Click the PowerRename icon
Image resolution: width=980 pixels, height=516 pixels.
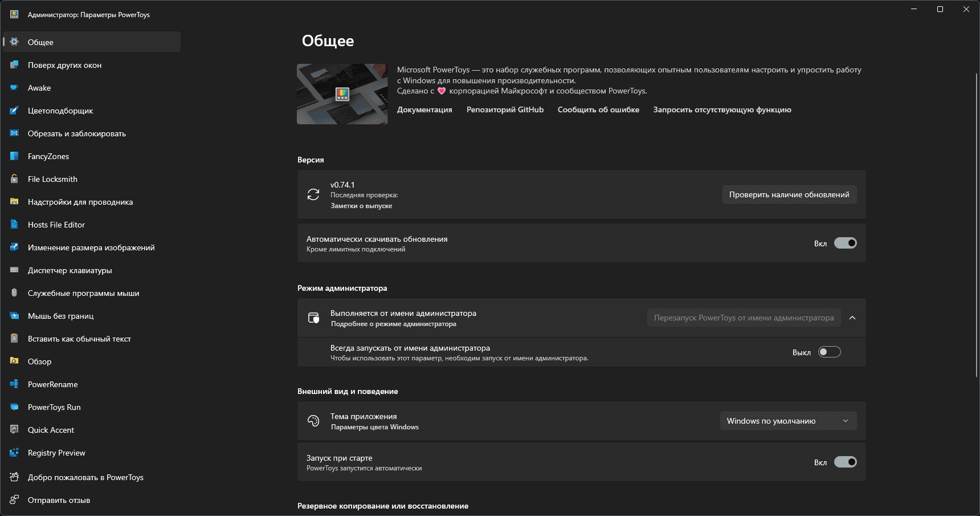14,384
